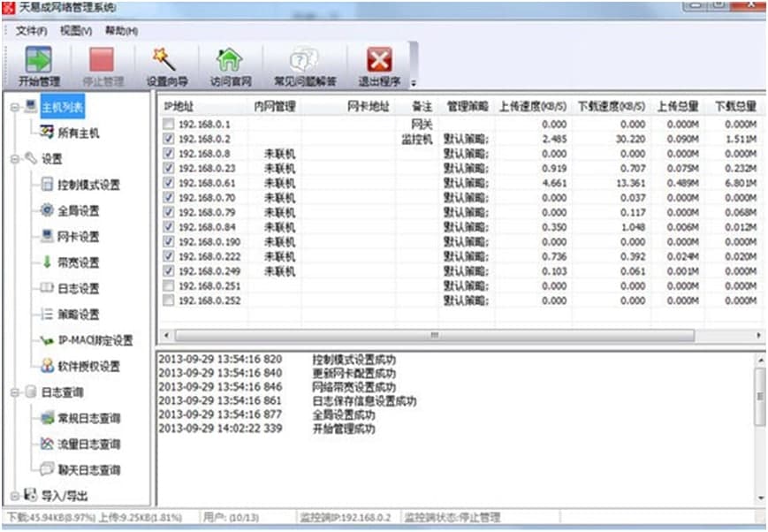Collapse the 主机列表 tree node
Screen dimensions: 768x532
coord(15,107)
